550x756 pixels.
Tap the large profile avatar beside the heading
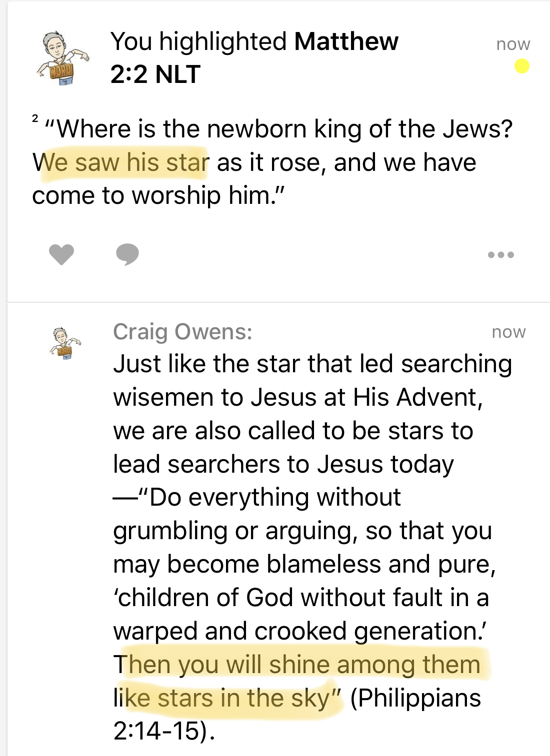pyautogui.click(x=62, y=59)
